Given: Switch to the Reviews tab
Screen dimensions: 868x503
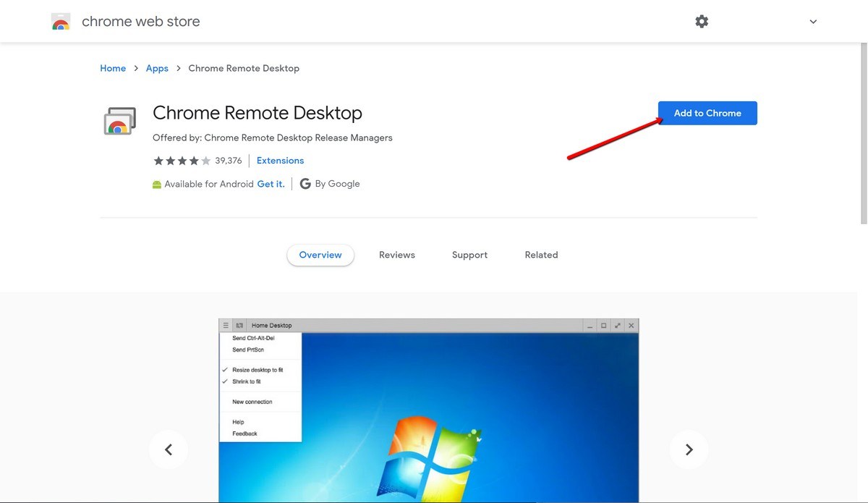Looking at the screenshot, I should tap(396, 255).
